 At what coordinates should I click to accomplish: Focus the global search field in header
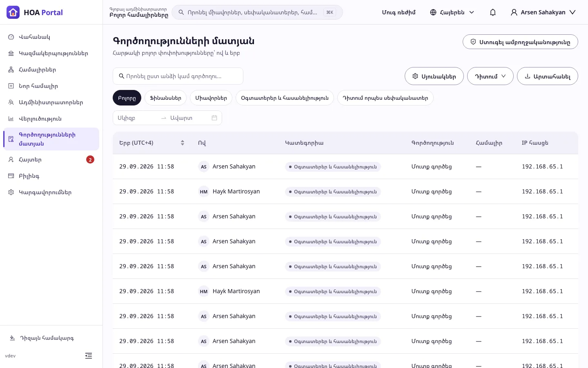click(257, 12)
